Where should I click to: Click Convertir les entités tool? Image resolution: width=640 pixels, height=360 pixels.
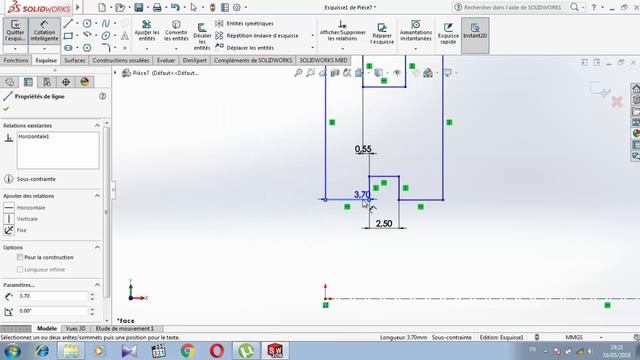pos(176,31)
